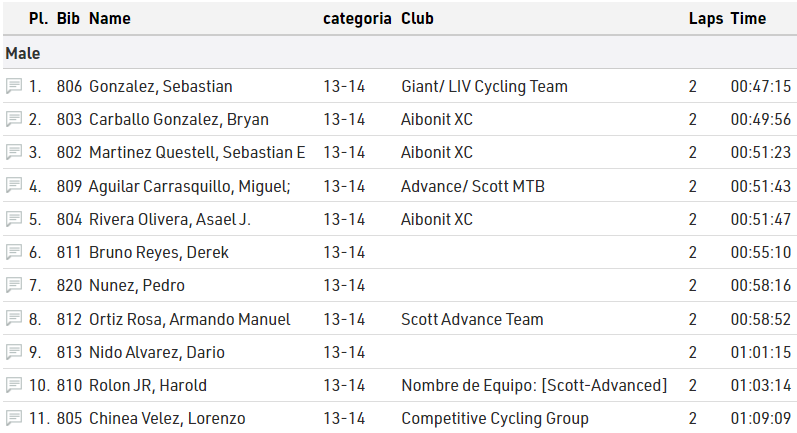
Task: Click comment icon next to Nunez, Pedro
Action: [14, 286]
